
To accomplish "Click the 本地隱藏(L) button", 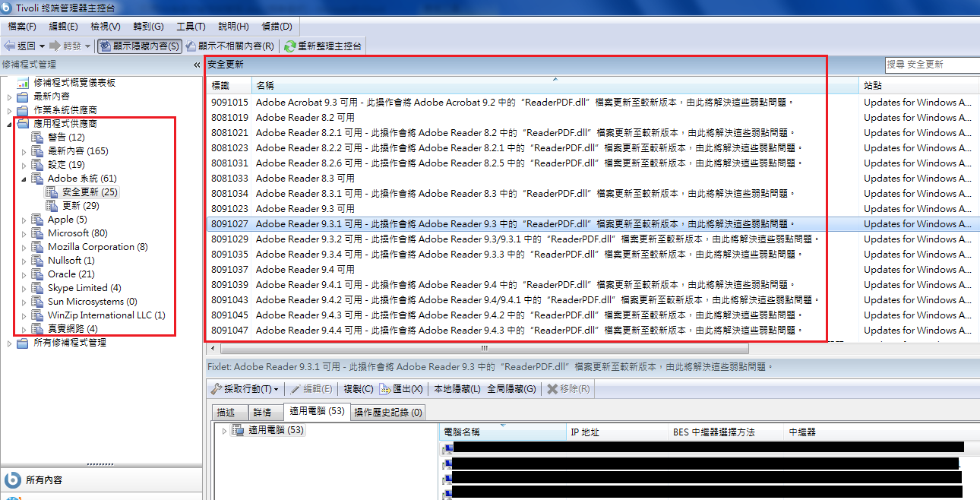I will pos(457,389).
